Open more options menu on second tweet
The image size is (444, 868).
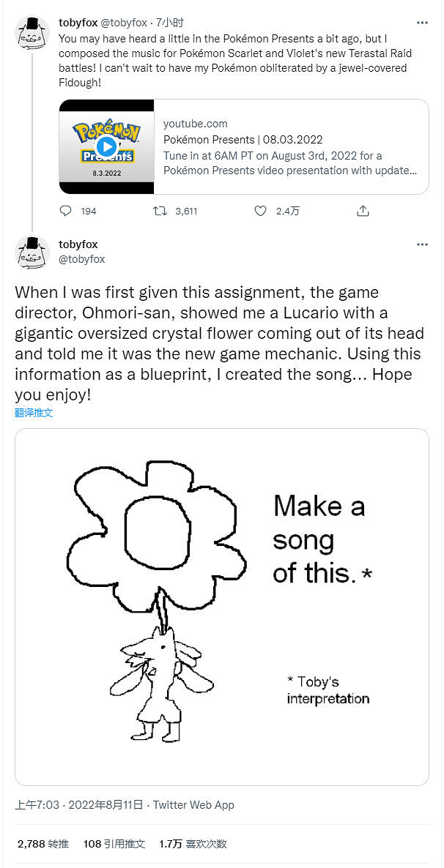click(x=422, y=244)
